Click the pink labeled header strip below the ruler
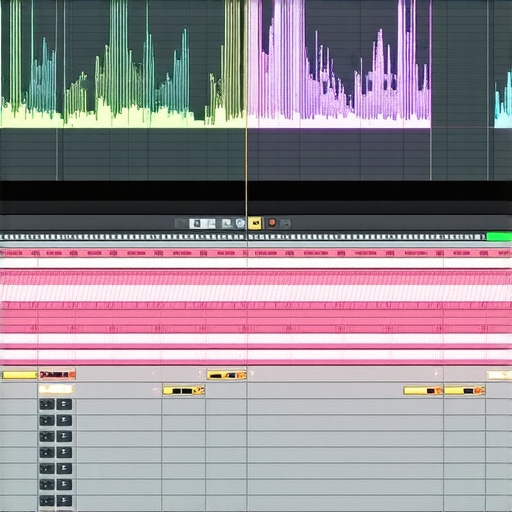The height and width of the screenshot is (512, 512). [x=256, y=253]
